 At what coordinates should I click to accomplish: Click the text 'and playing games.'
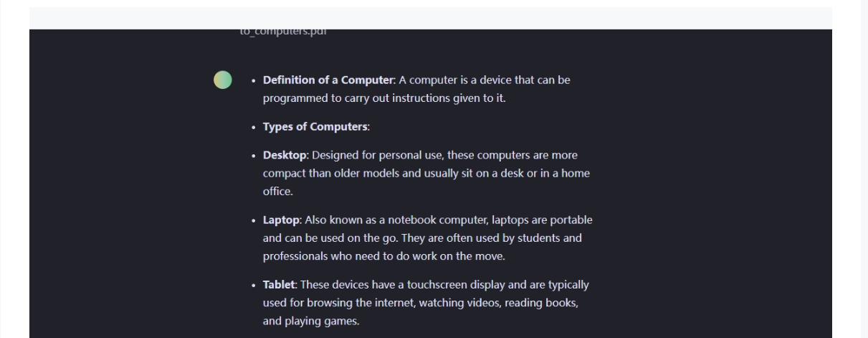[311, 321]
